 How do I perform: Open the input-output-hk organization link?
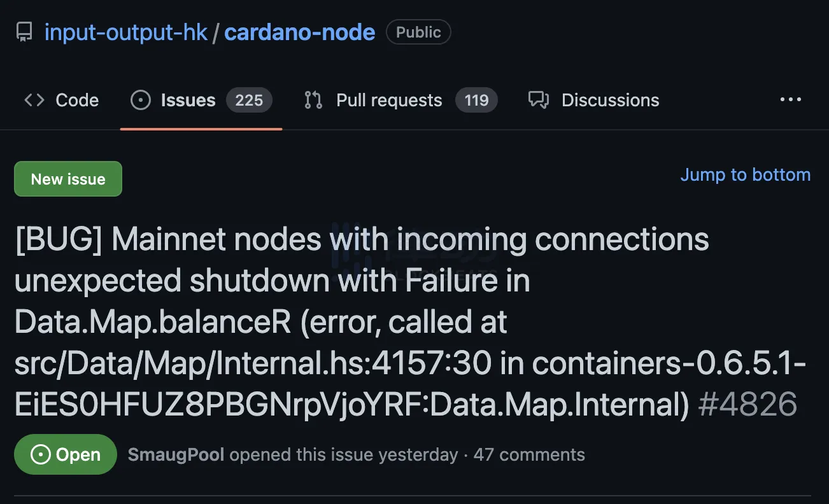(x=126, y=32)
